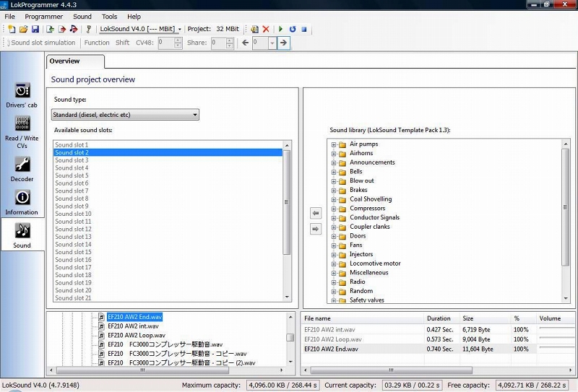Image resolution: width=578 pixels, height=392 pixels.
Task: Click the red X delete icon
Action: pos(266,29)
